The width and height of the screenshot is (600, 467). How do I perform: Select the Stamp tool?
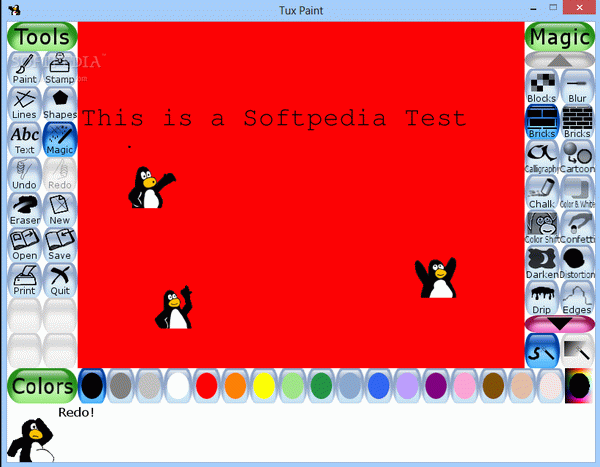(x=60, y=69)
